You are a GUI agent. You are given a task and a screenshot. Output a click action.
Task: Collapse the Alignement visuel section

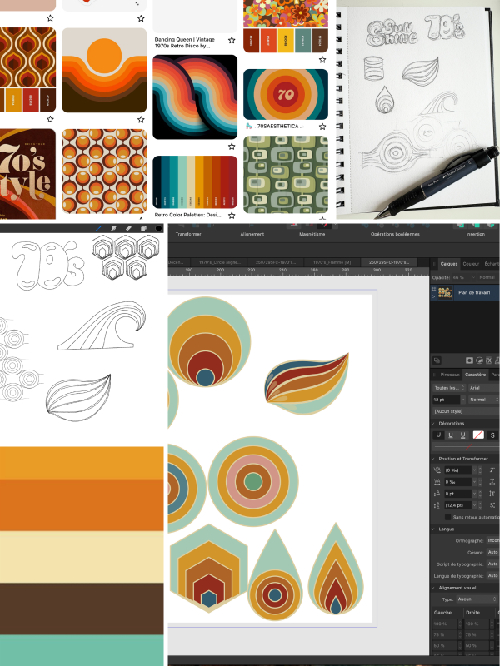(434, 588)
